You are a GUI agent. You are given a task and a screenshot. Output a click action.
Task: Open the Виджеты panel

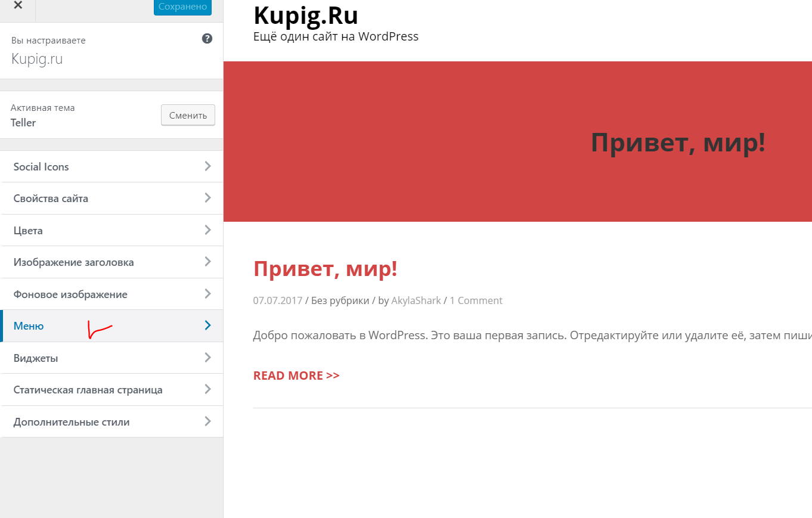pyautogui.click(x=111, y=358)
